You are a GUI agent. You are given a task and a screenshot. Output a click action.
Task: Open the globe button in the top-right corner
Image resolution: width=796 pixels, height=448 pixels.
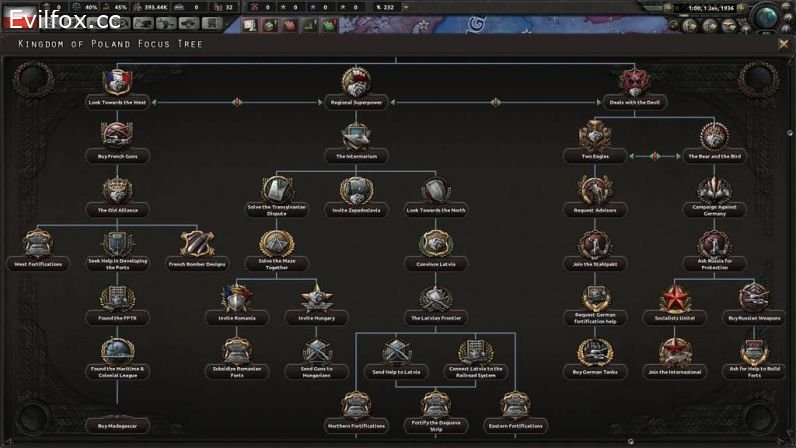point(771,17)
